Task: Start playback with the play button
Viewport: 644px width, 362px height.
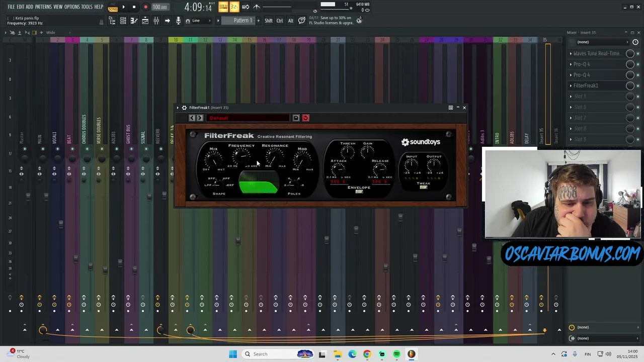Action: (123, 7)
